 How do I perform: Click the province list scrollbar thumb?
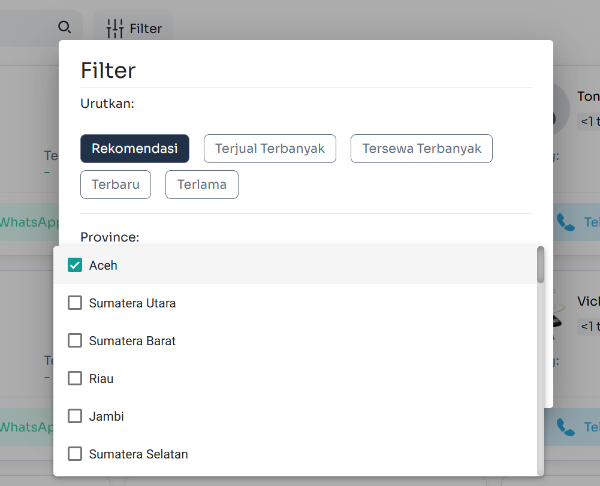(541, 265)
